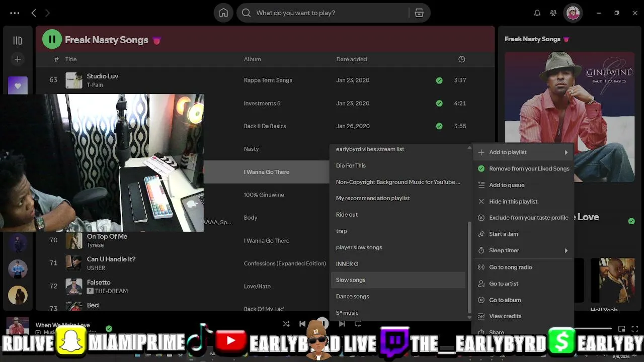Click the View credits icon
The height and width of the screenshot is (362, 644).
coord(481,316)
